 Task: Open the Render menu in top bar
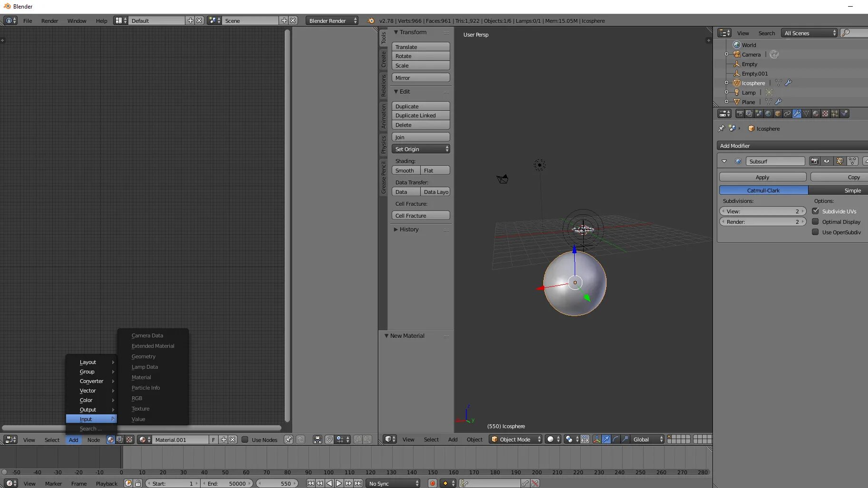click(x=49, y=20)
